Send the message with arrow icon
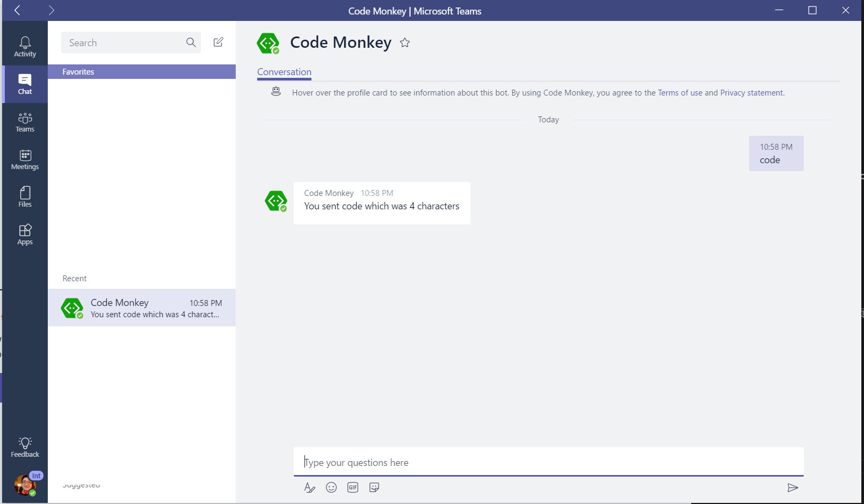Viewport: 864px width, 504px height. pos(793,487)
